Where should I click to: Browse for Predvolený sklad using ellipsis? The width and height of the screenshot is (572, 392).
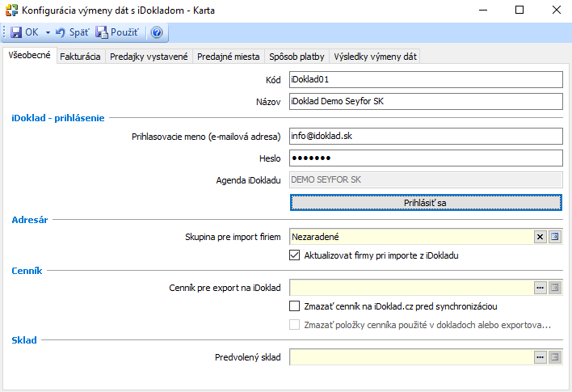tap(540, 356)
